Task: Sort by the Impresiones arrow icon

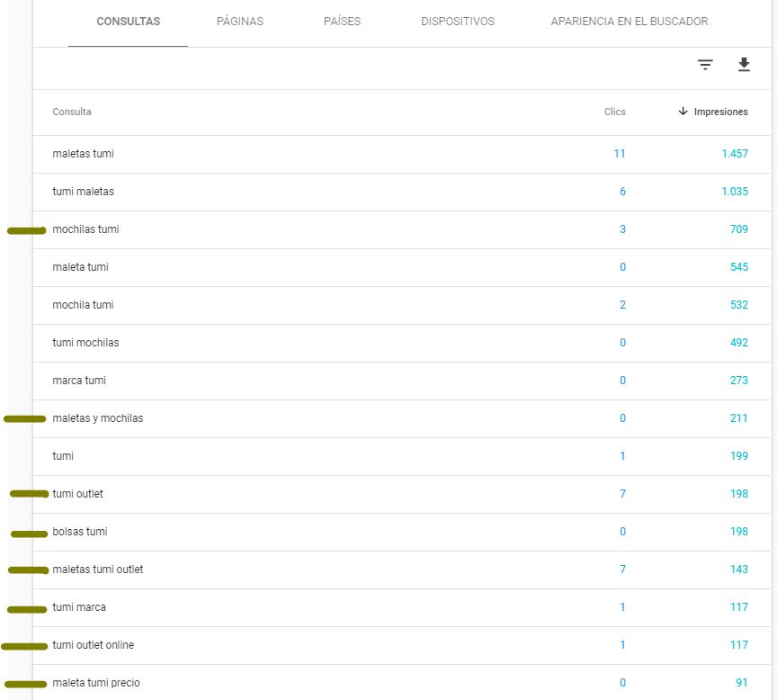Action: point(683,111)
